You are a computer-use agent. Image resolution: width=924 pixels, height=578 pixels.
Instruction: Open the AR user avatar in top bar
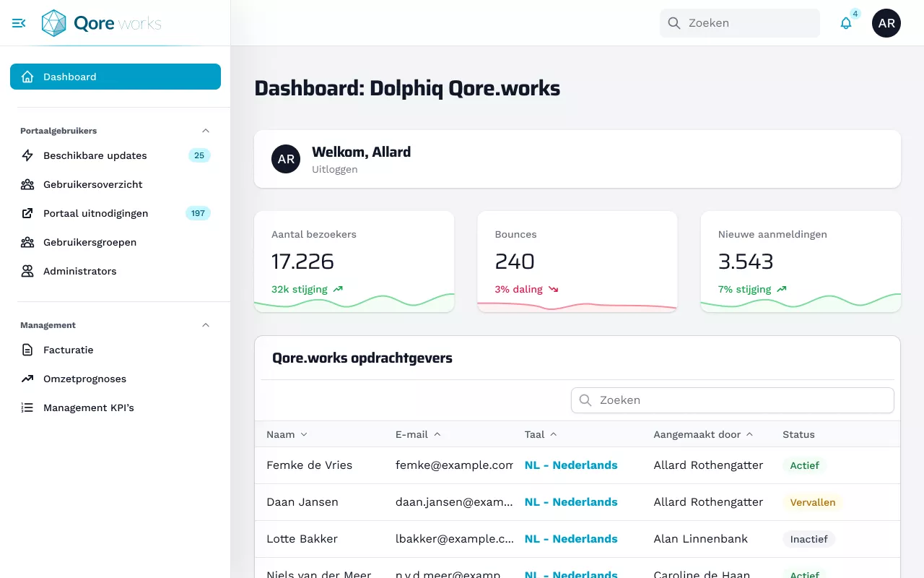(886, 23)
